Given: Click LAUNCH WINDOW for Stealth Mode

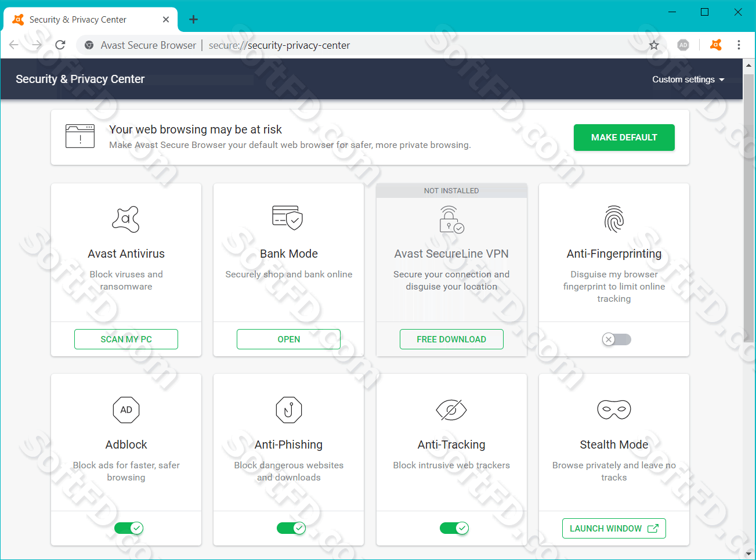Looking at the screenshot, I should tap(614, 529).
